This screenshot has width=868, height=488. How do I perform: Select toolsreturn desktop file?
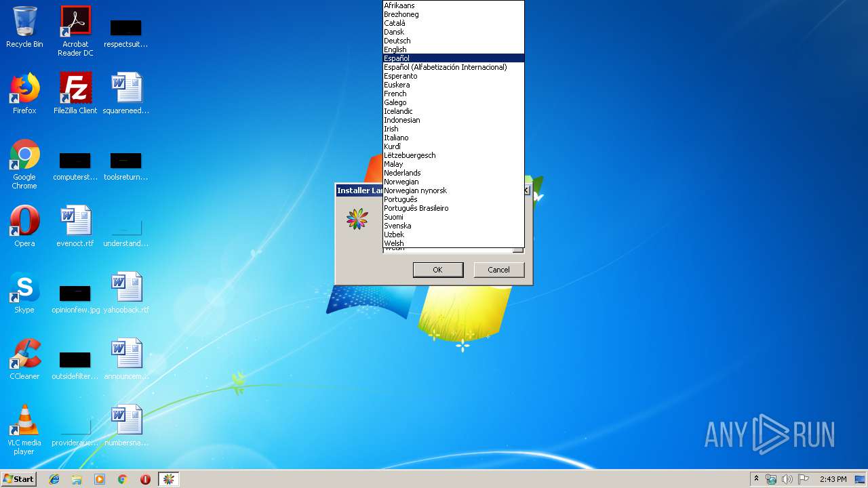point(126,165)
